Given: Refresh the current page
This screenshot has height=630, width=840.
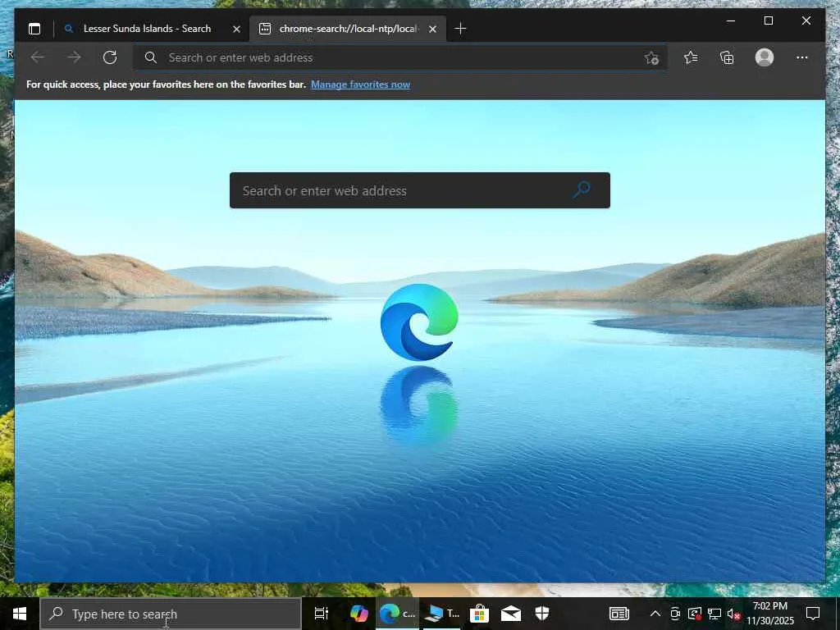Looking at the screenshot, I should [x=110, y=57].
